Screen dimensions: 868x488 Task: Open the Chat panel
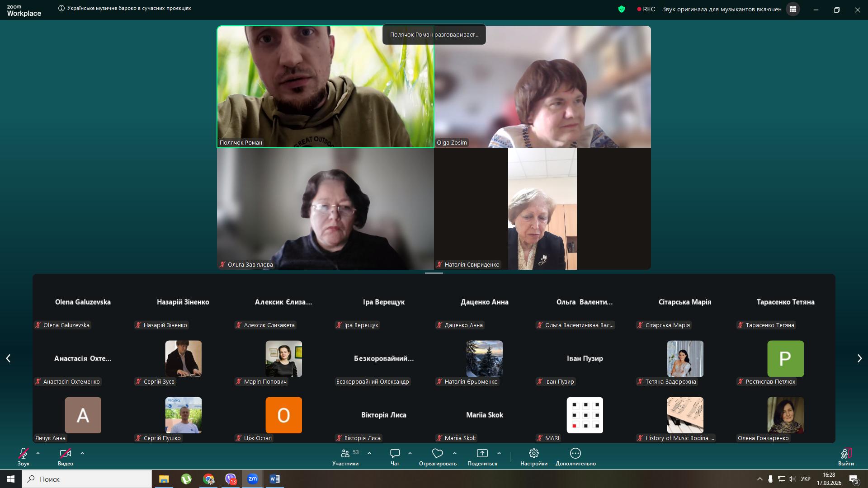click(x=395, y=453)
